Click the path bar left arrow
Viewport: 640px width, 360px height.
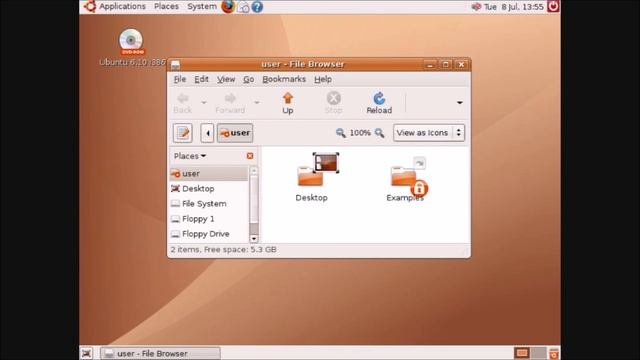[x=207, y=133]
